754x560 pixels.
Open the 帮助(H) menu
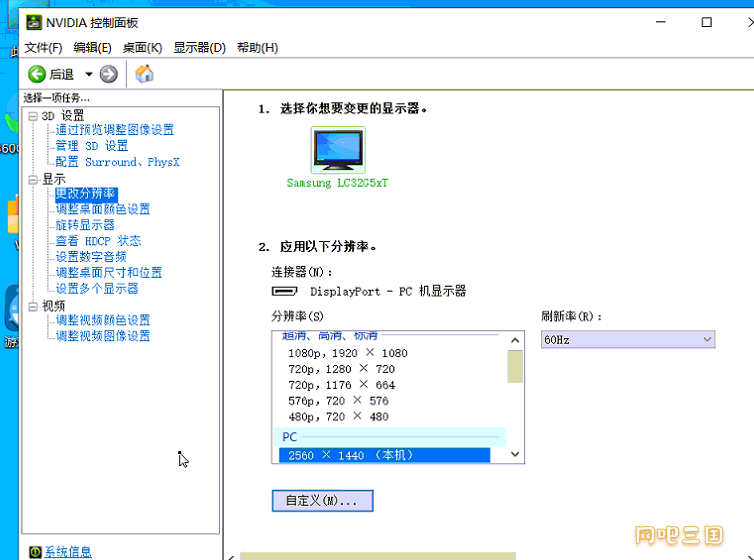(257, 48)
